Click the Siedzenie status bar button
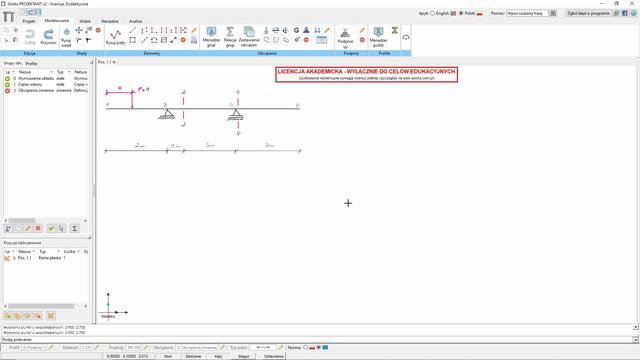 coord(193,356)
